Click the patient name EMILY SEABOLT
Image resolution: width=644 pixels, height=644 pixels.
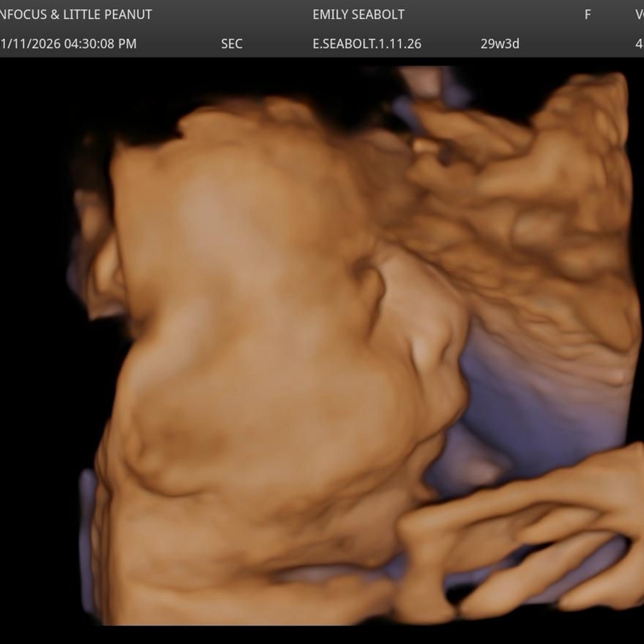click(358, 14)
